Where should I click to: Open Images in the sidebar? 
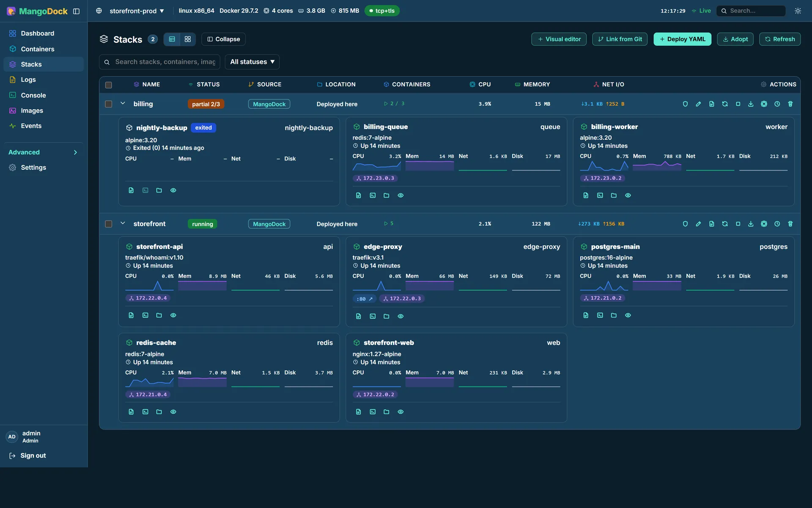click(43, 110)
